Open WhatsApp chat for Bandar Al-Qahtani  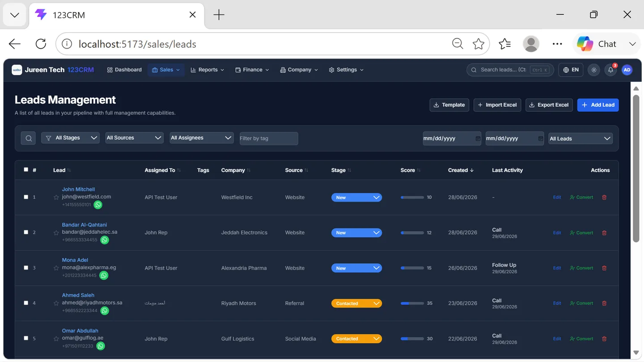point(105,240)
